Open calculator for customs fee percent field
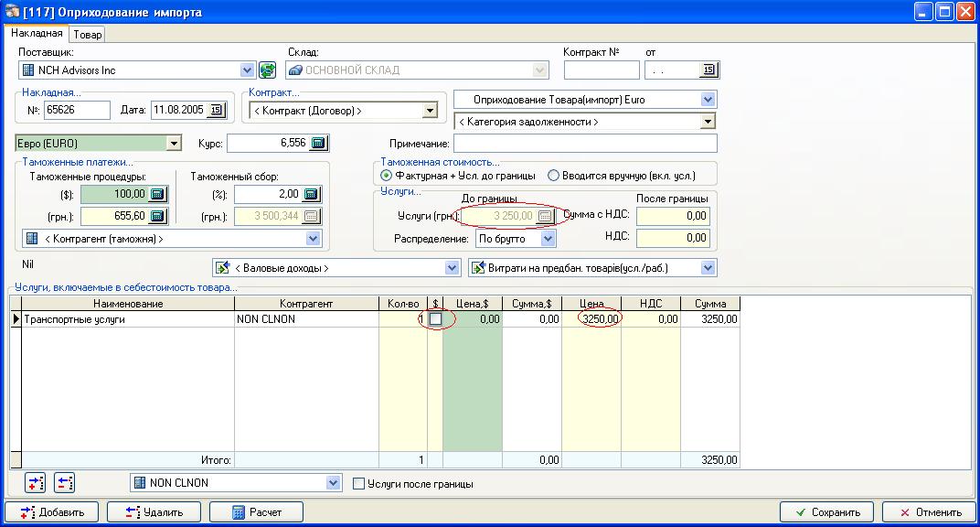This screenshot has width=980, height=527. click(312, 194)
